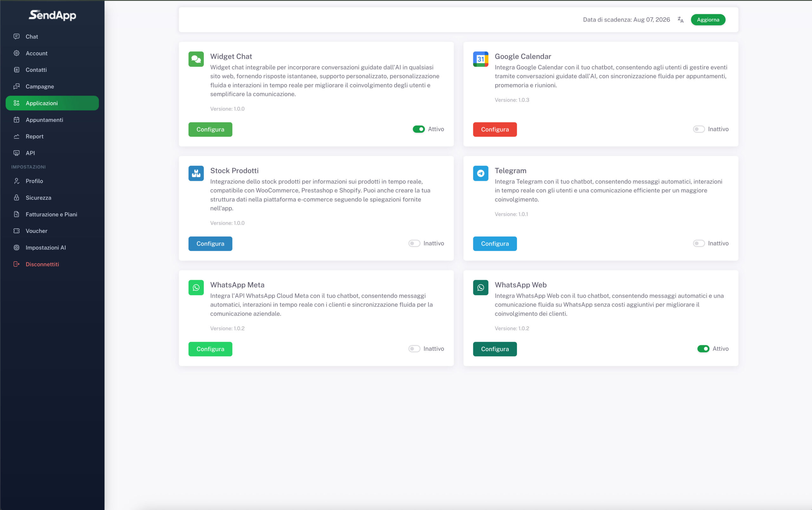The height and width of the screenshot is (510, 812).
Task: Click the Report chart icon
Action: click(x=16, y=136)
